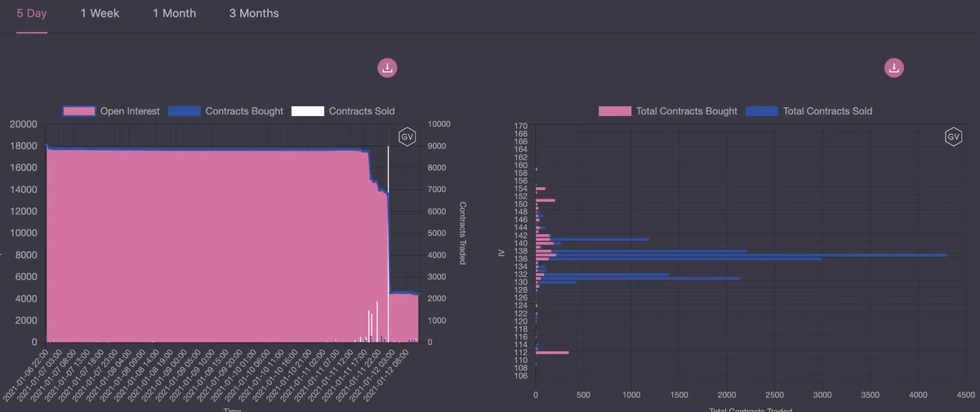This screenshot has width=980, height=412.
Task: Click the blue bar at IV 131
Action: [641, 279]
